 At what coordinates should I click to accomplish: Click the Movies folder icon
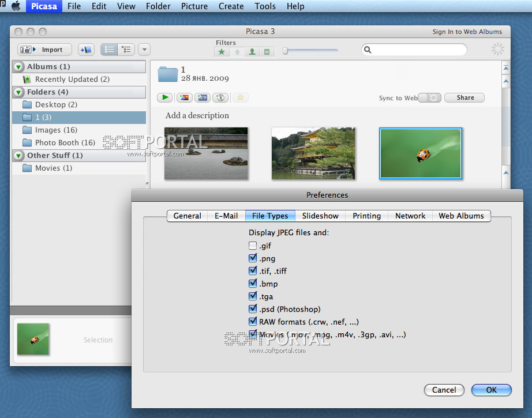27,168
